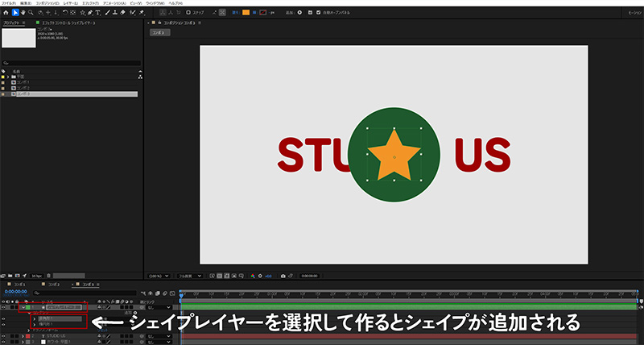Click the blue Reset link on the Transform row
Viewport: 644px width, 345px height.
103,330
